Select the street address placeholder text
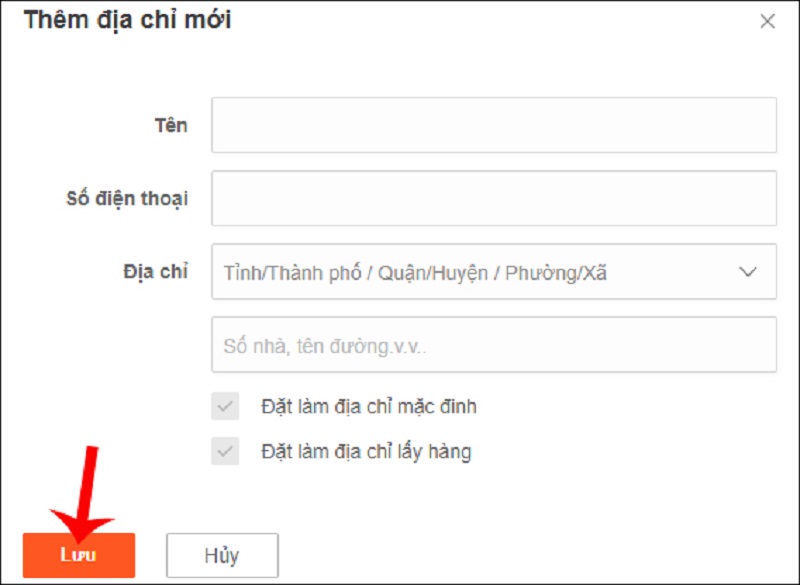 click(324, 347)
